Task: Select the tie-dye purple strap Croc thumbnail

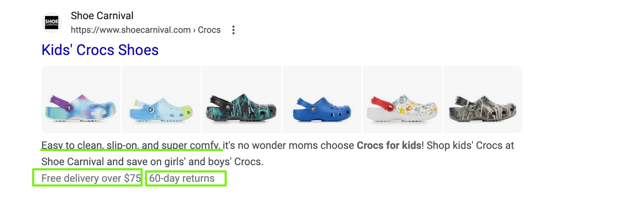Action: (x=80, y=99)
